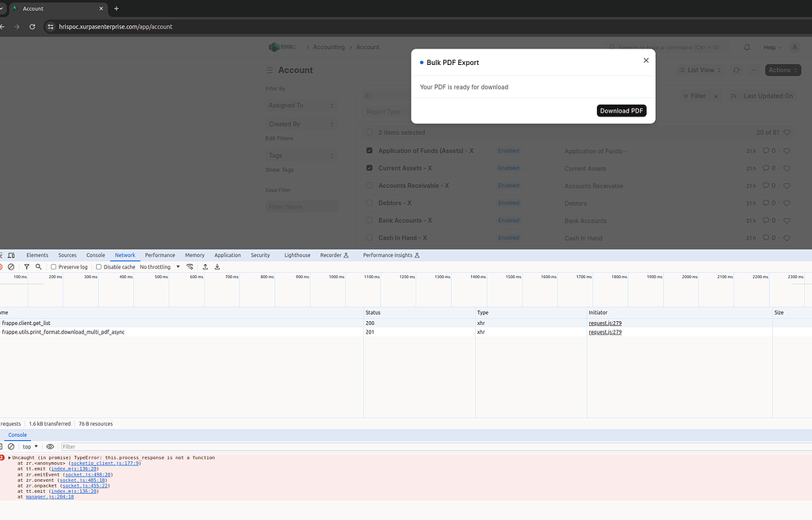Refresh the Account list view
Viewport: 812px width, 520px height.
tap(736, 70)
